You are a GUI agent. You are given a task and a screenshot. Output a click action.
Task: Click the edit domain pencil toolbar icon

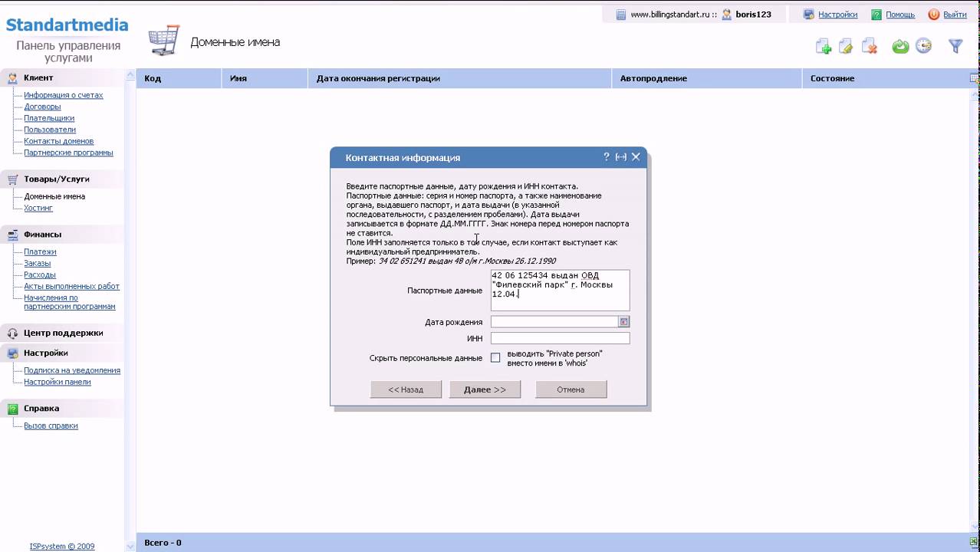[846, 47]
